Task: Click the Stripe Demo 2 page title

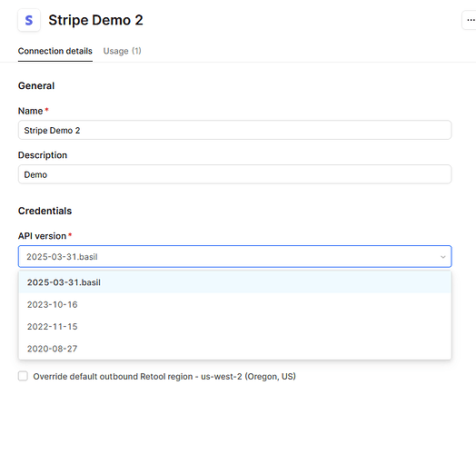Action: pos(95,20)
